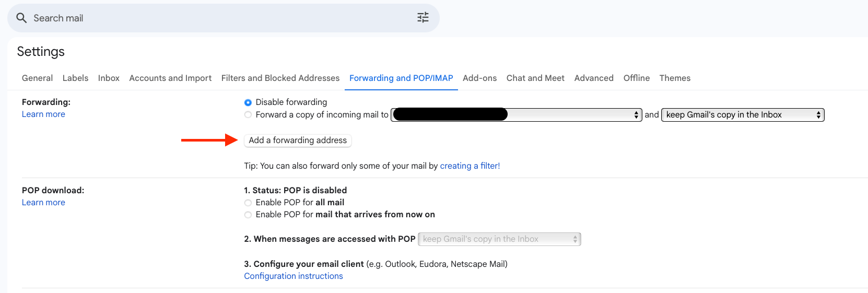Click the 'Forwarding:' section label
Image resolution: width=868 pixels, height=293 pixels.
(x=46, y=102)
